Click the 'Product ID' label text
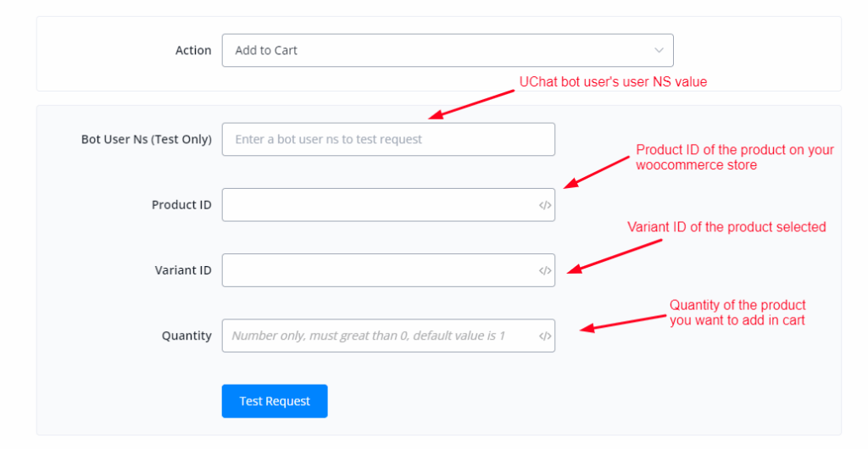The image size is (868, 449). coord(181,205)
